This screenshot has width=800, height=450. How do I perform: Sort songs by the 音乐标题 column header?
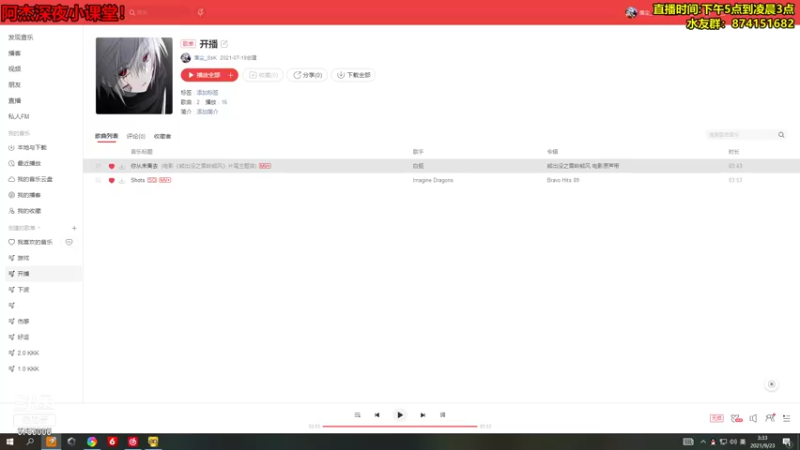tap(141, 152)
